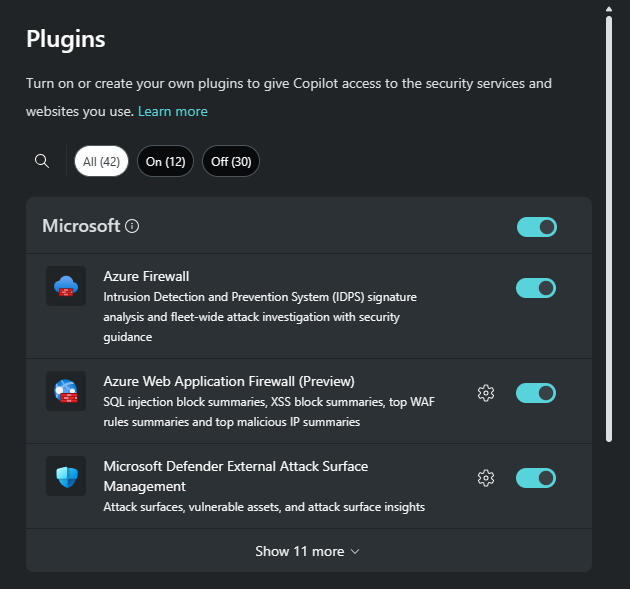This screenshot has height=589, width=630.
Task: Click Defender External Attack Surface shield icon
Action: point(66,476)
